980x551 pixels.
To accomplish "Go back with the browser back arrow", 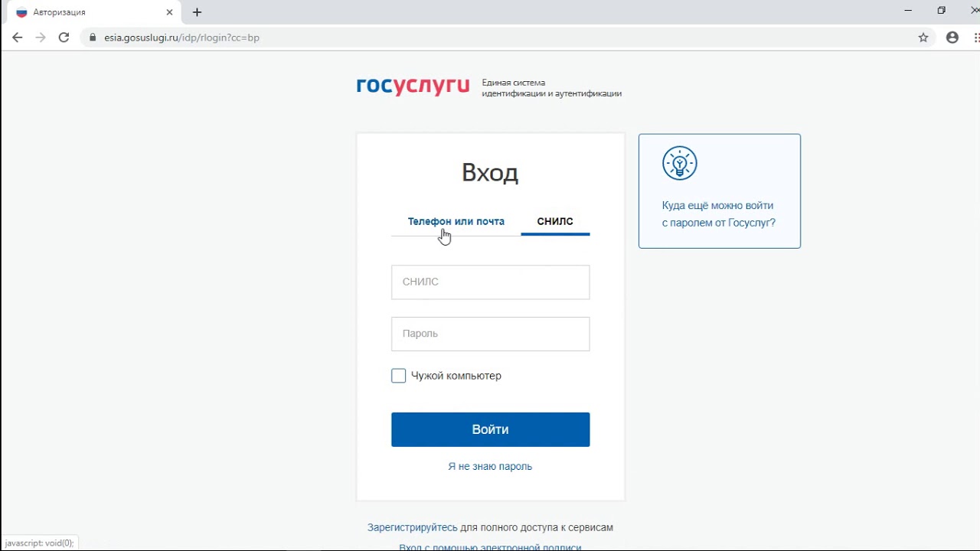I will [x=18, y=37].
